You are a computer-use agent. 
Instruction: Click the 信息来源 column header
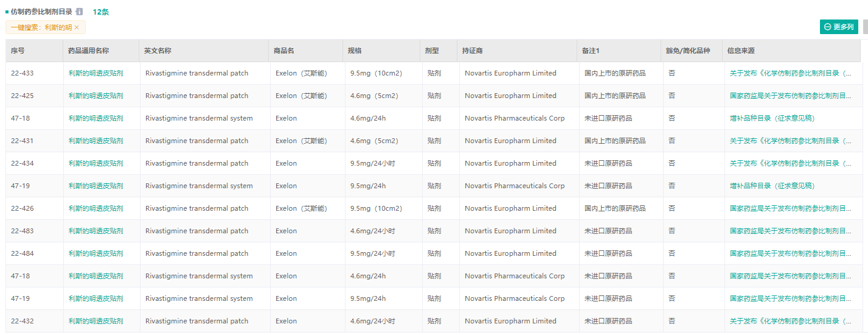741,51
